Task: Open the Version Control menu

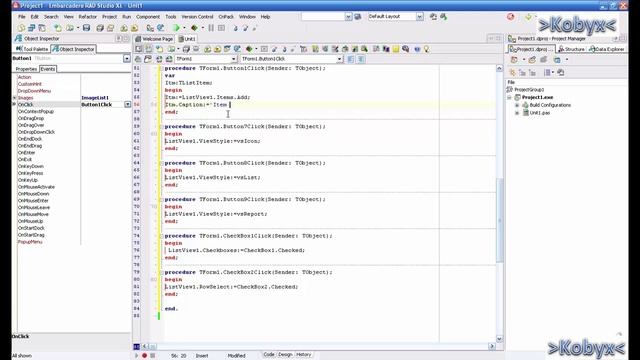Action: pos(197,17)
